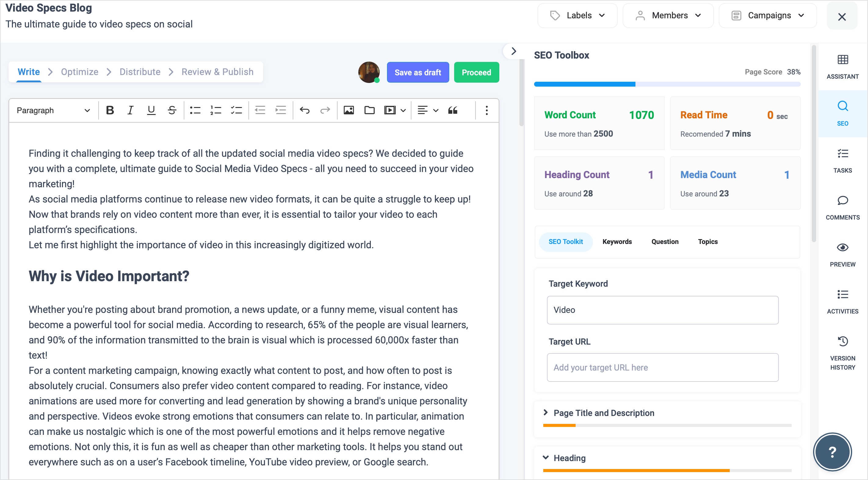Go to the Distribute step
868x480 pixels.
[140, 72]
